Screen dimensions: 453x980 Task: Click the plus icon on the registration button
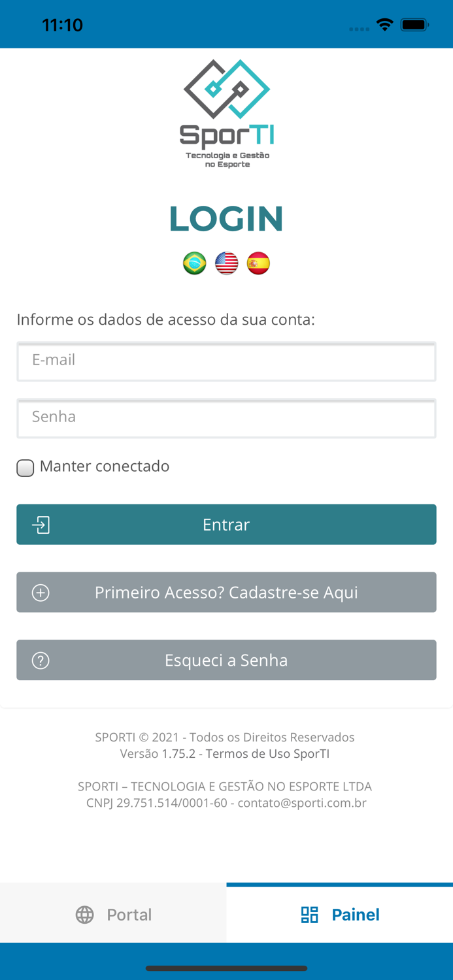41,592
